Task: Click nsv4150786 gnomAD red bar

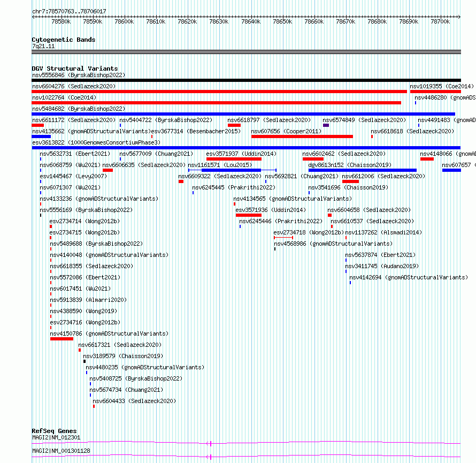Action: point(62,339)
